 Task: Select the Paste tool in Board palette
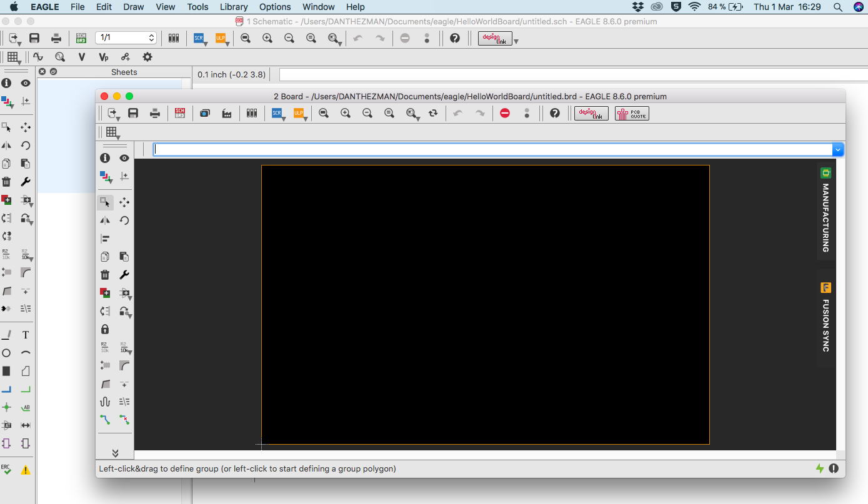click(x=124, y=257)
